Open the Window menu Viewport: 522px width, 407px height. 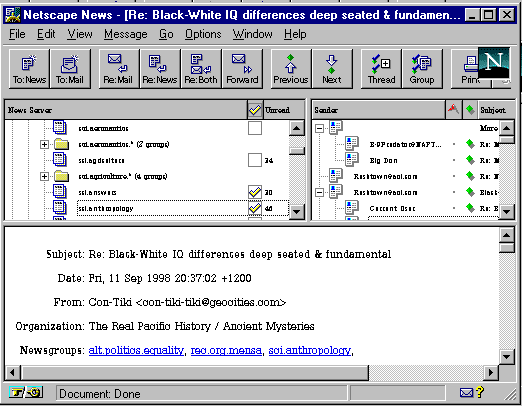[x=252, y=34]
